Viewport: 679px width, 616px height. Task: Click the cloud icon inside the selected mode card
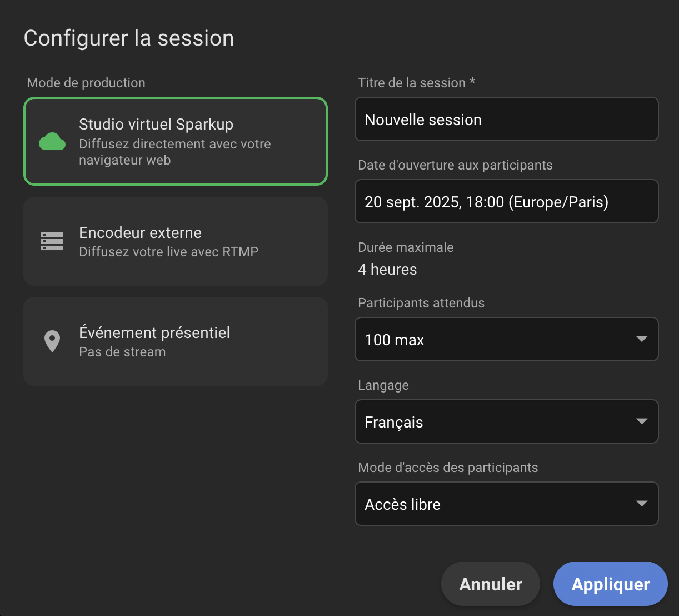coord(52,141)
